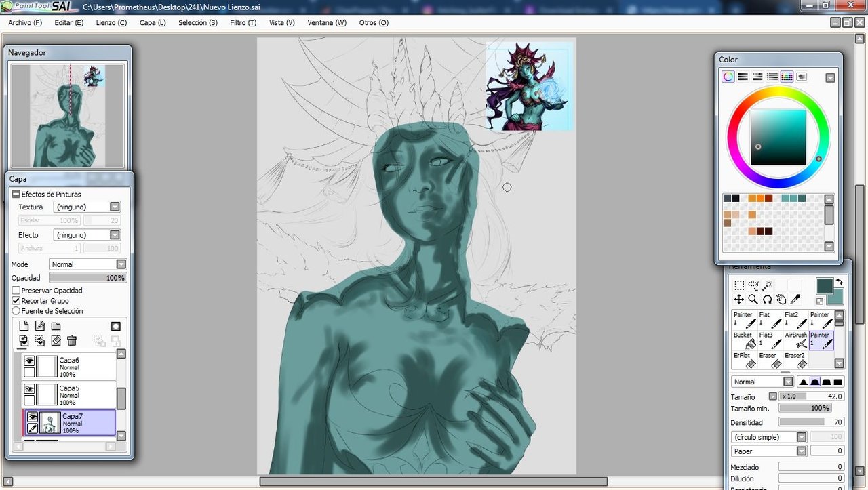The image size is (868, 490).
Task: Open the Capa menu
Action: pos(153,22)
